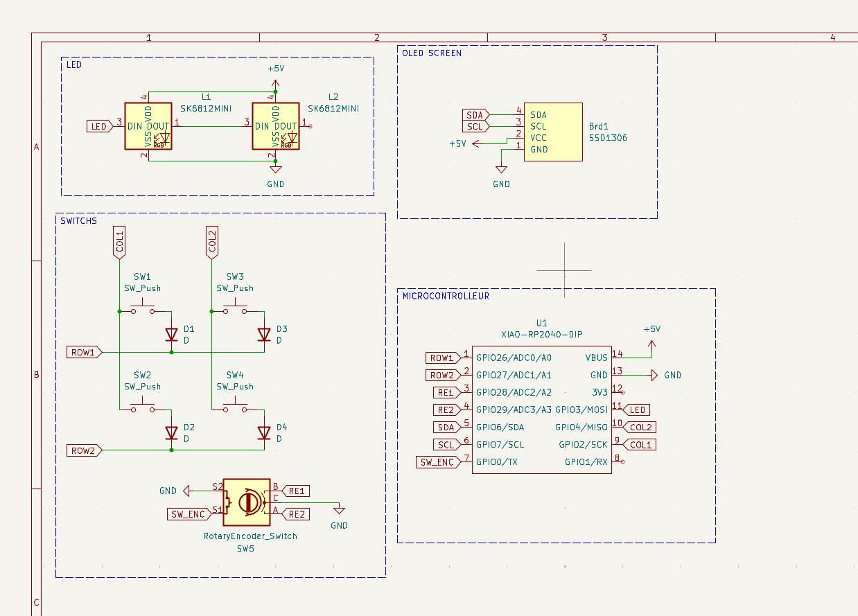This screenshot has height=616, width=858.
Task: Click the GND power symbol under the OLED
Action: tap(501, 171)
